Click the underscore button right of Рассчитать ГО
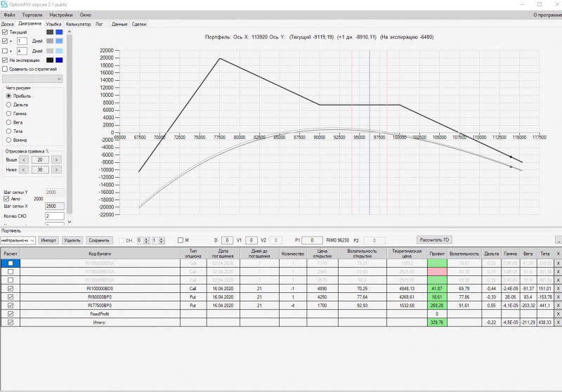 pos(558,240)
